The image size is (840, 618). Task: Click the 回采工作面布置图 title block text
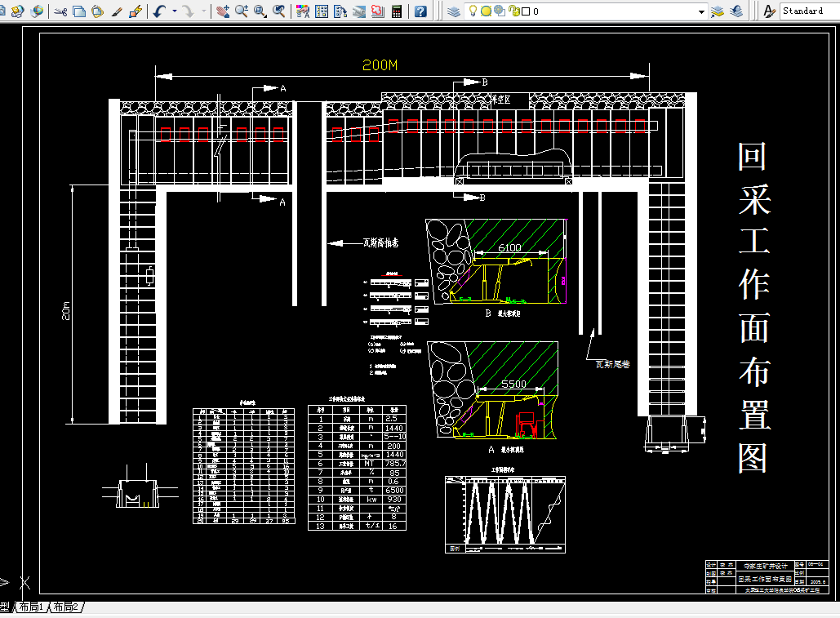(764, 580)
